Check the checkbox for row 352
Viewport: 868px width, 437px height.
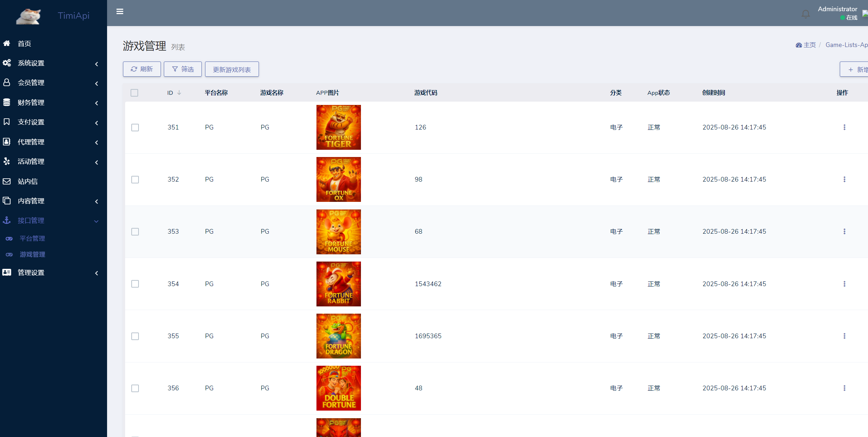(135, 180)
